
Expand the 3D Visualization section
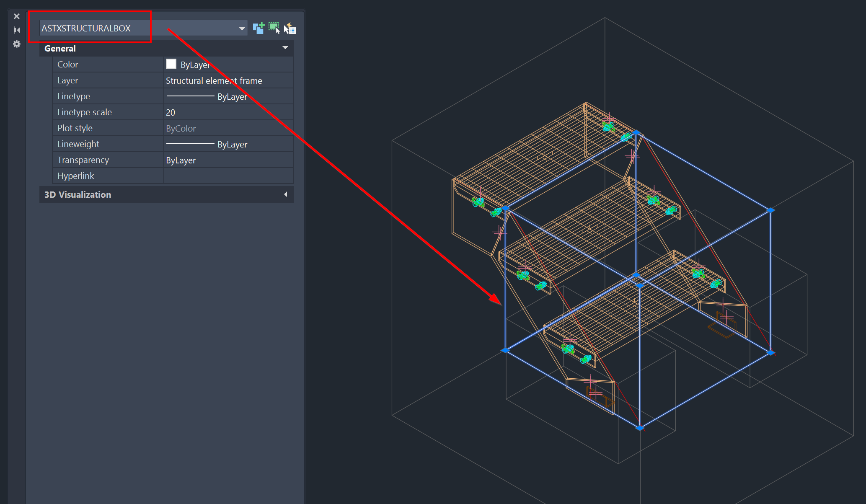pos(286,194)
